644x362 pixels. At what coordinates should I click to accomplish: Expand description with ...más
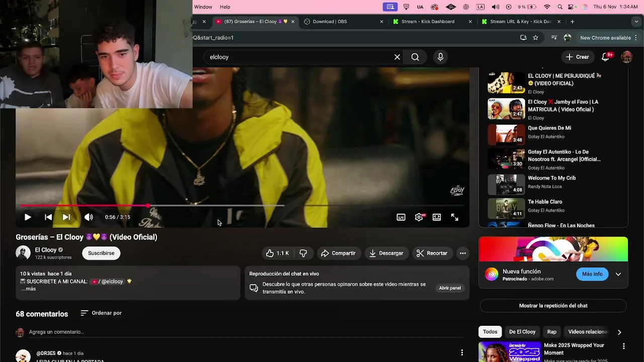28,289
